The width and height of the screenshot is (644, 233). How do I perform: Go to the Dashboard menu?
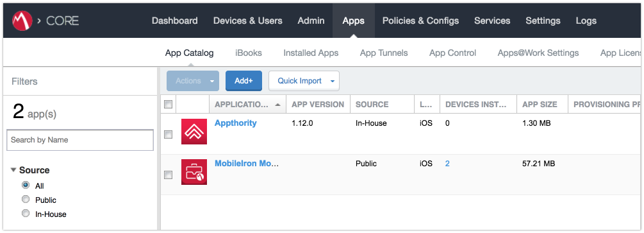(x=174, y=21)
